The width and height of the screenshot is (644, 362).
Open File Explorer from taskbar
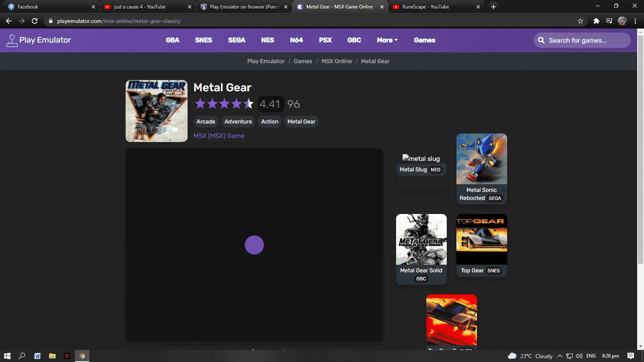[52, 356]
